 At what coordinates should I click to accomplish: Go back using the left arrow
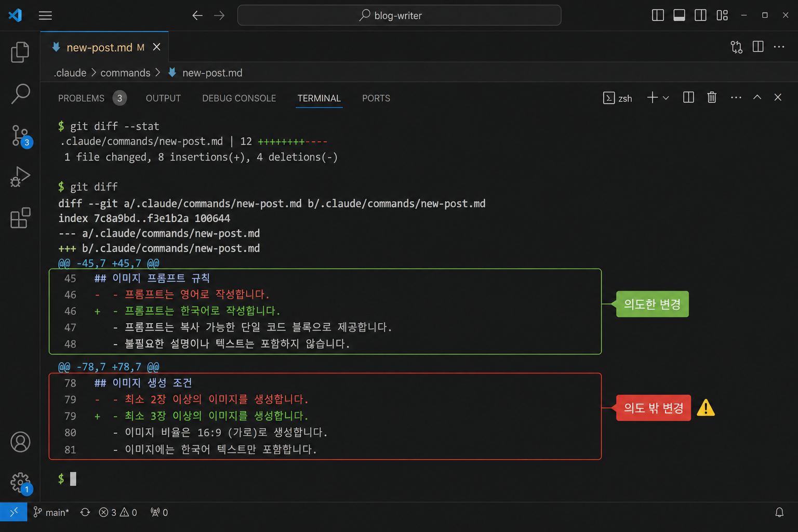(x=197, y=16)
